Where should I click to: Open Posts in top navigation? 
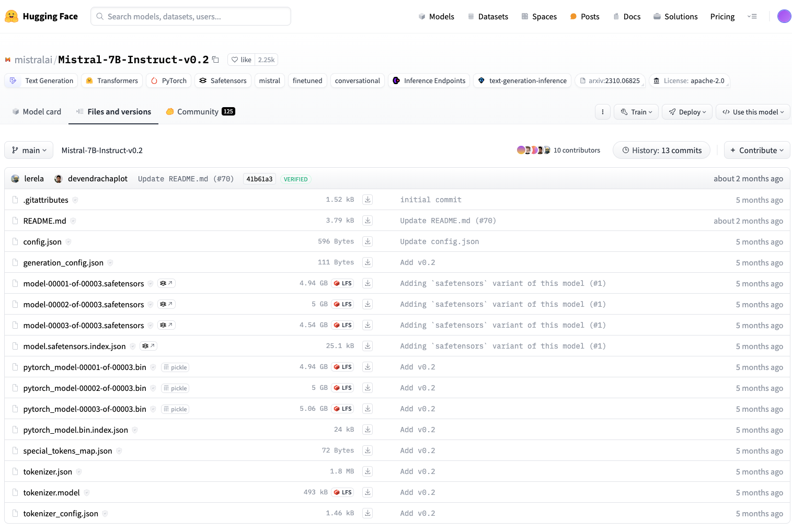(x=584, y=16)
